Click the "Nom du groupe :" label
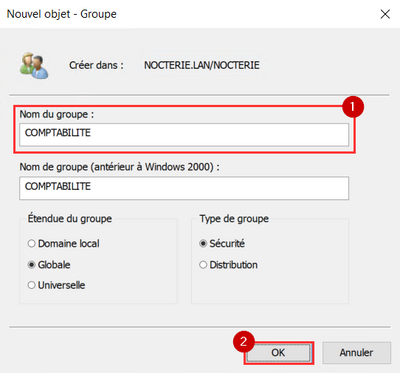 coord(57,114)
